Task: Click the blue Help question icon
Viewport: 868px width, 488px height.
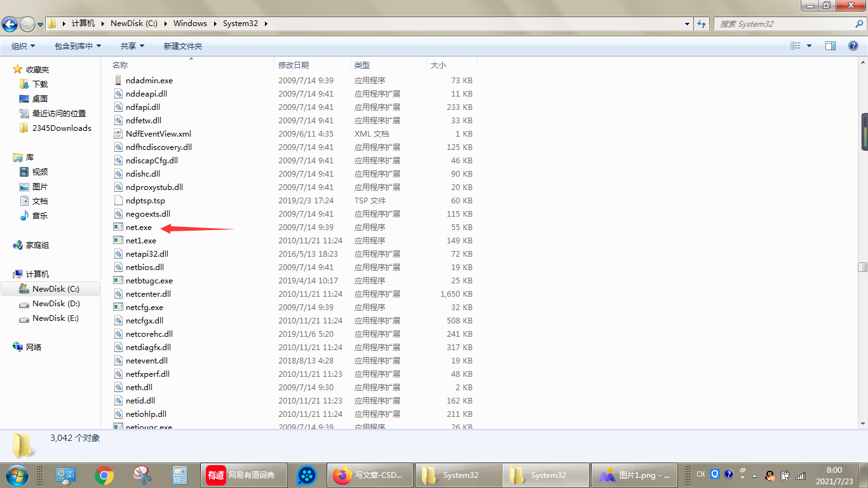Action: click(854, 46)
